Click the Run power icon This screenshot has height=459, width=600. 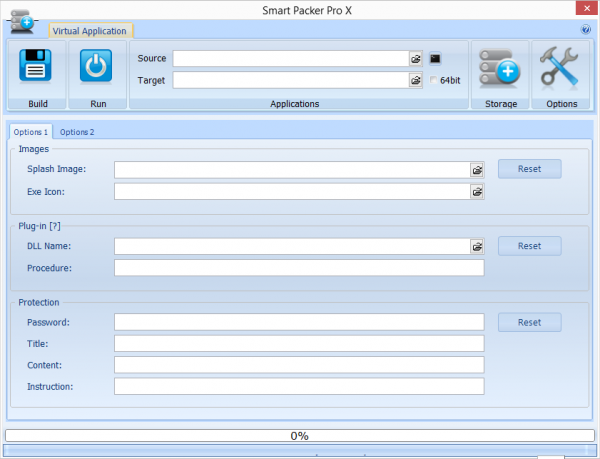pyautogui.click(x=96, y=66)
